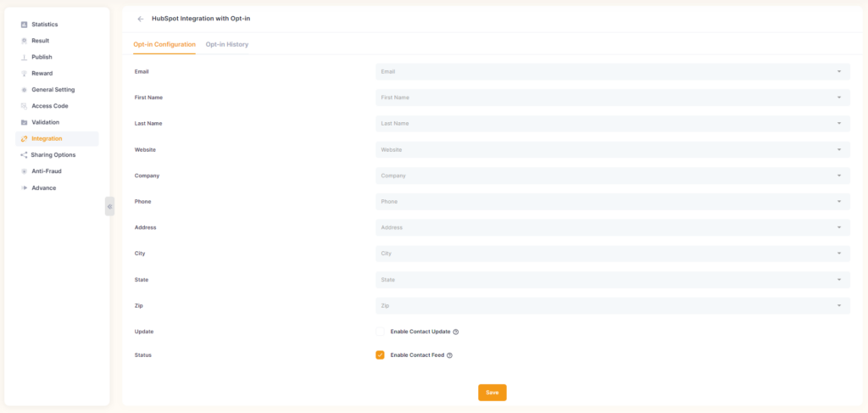Screen dimensions: 868x413
Task: Click the Anti-Fraud icon
Action: click(x=24, y=171)
